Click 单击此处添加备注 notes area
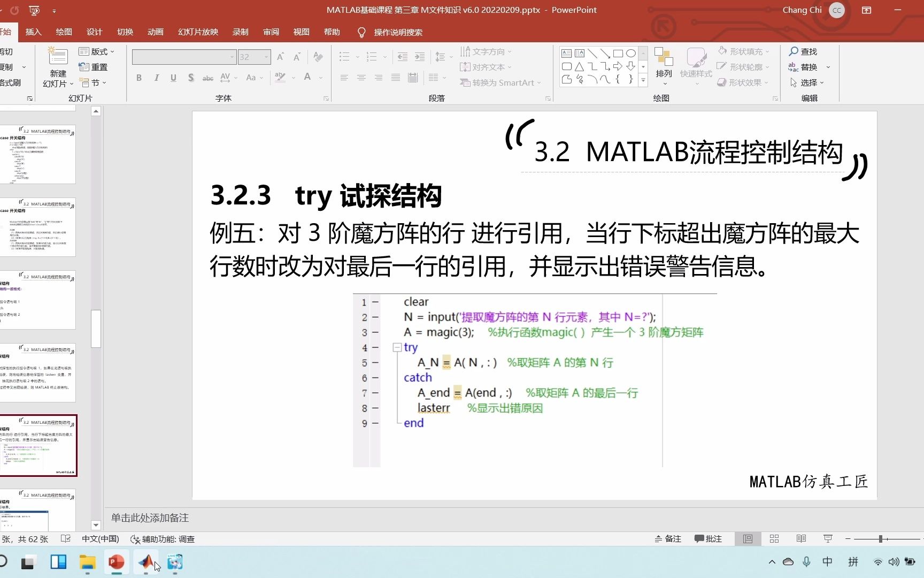This screenshot has width=924, height=578. pos(150,518)
